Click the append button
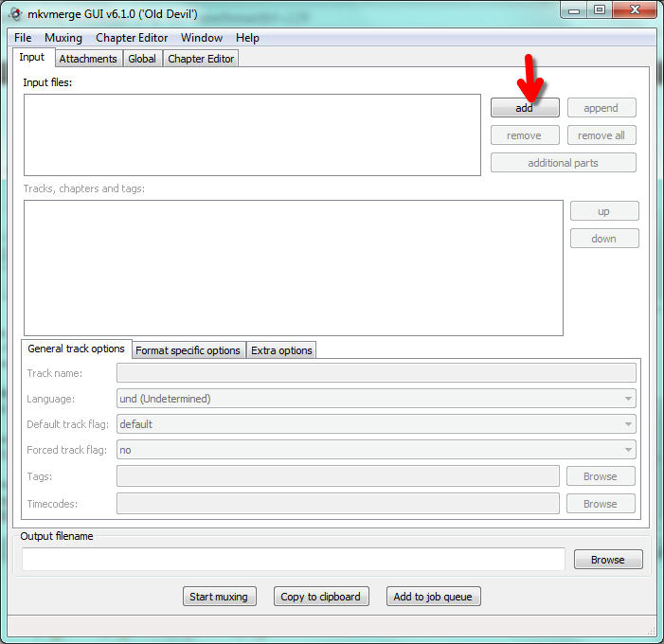 (601, 108)
